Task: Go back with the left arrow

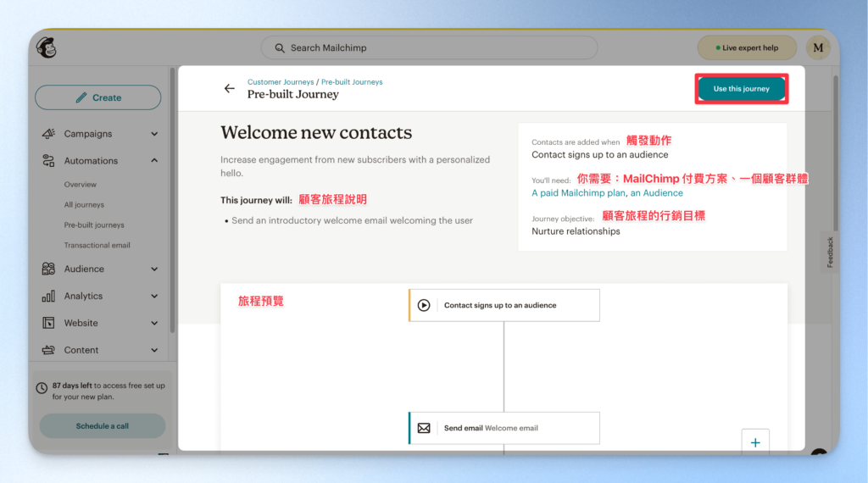Action: click(x=229, y=88)
